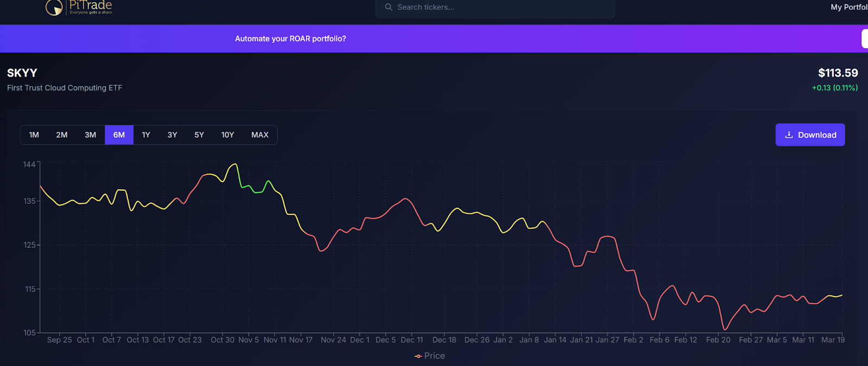Screen dimensions: 868x366
Task: Click the Oct 7 date label
Action: tap(112, 340)
